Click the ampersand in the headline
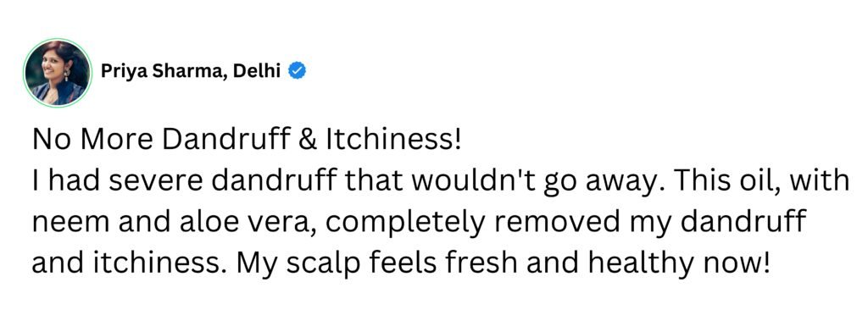The image size is (868, 310). coord(310,140)
